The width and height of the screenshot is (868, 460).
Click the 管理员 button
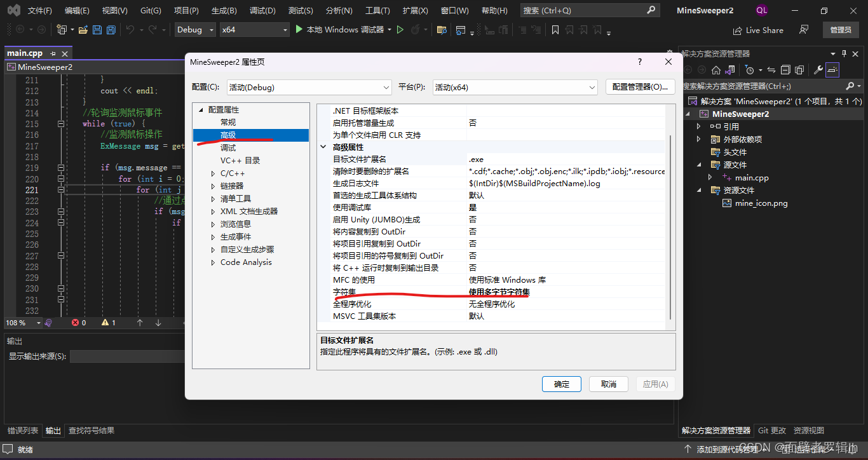[x=841, y=30]
